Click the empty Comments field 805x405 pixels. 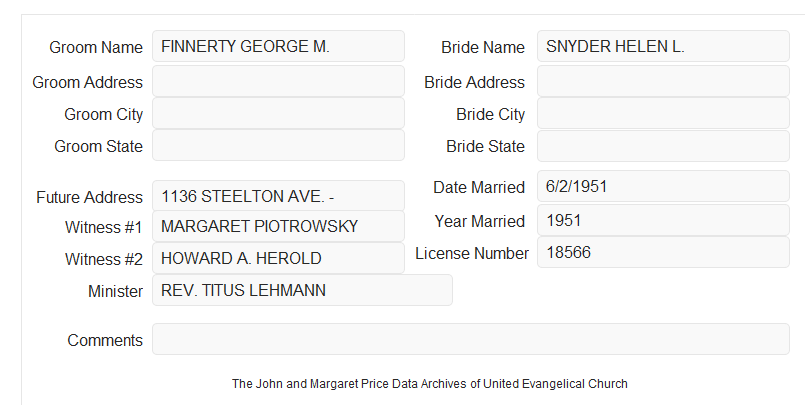click(x=471, y=339)
